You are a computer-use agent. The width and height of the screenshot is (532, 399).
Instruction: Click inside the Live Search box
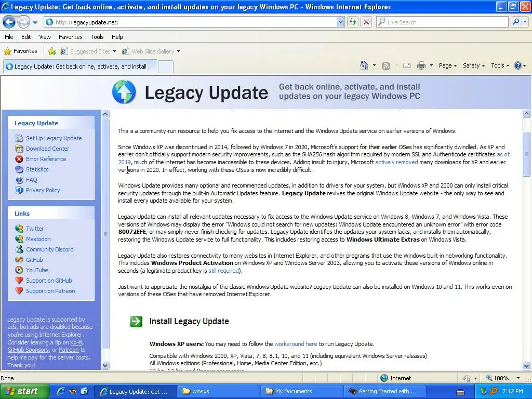coord(442,22)
